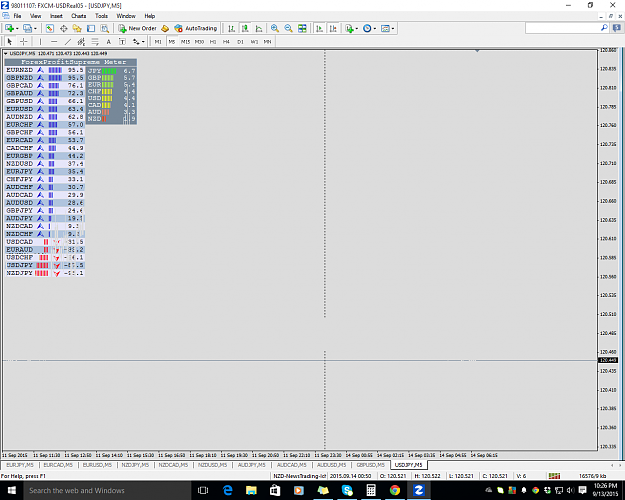
Task: Switch timeframe to M15
Action: pos(185,41)
